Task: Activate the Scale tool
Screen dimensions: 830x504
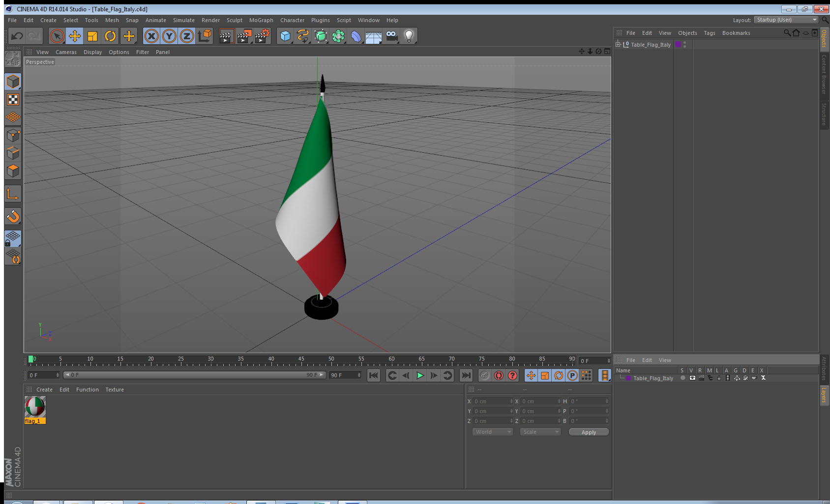Action: (92, 36)
